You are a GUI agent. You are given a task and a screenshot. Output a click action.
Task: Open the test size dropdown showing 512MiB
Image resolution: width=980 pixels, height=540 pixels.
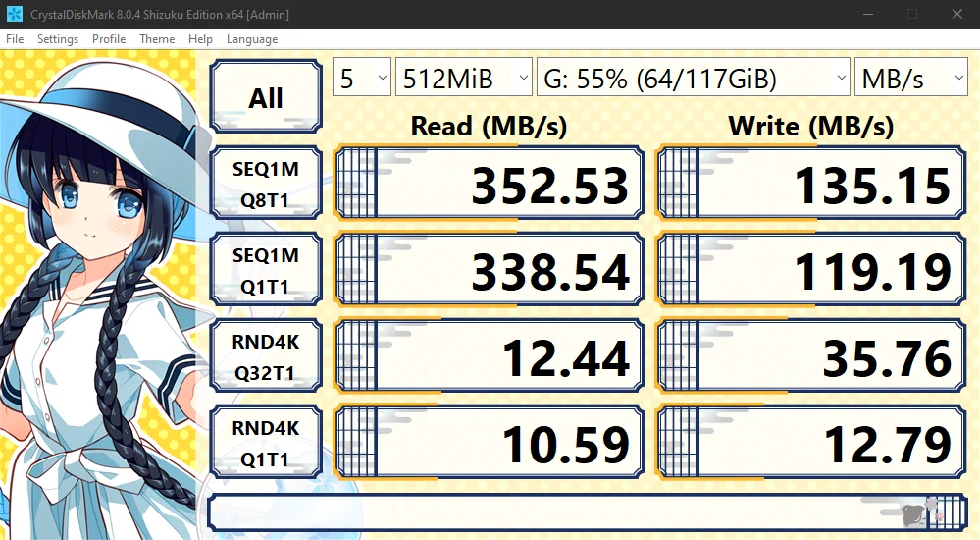(464, 78)
